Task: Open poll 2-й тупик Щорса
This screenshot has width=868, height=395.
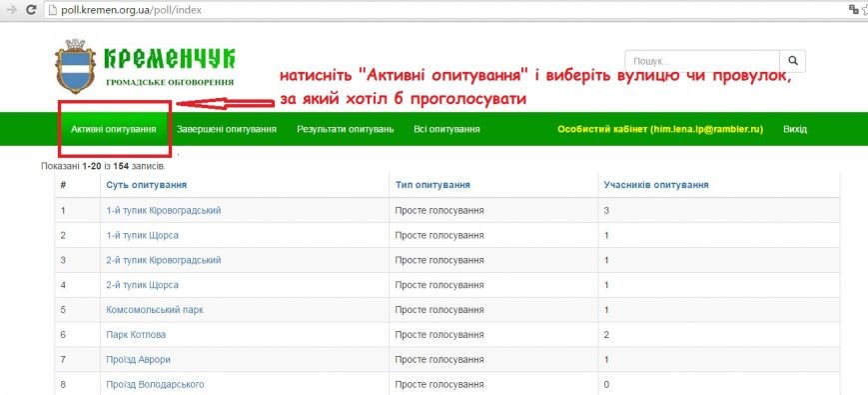Action: (142, 285)
